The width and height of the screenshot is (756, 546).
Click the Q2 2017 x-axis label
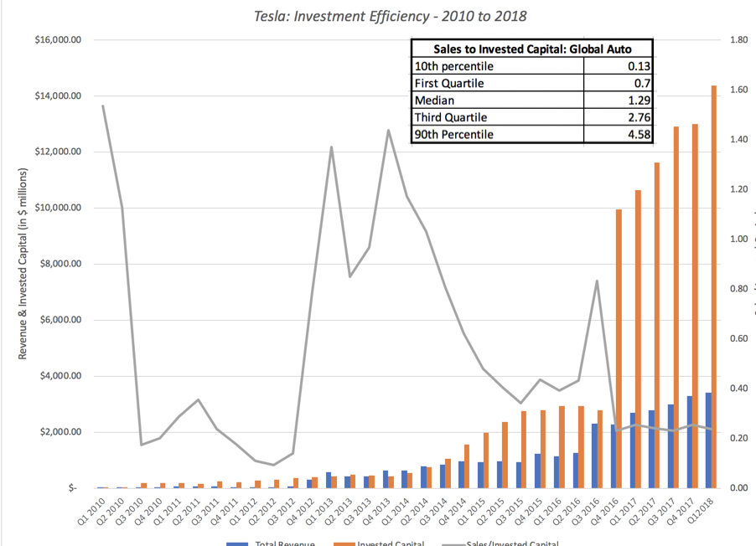click(x=642, y=512)
